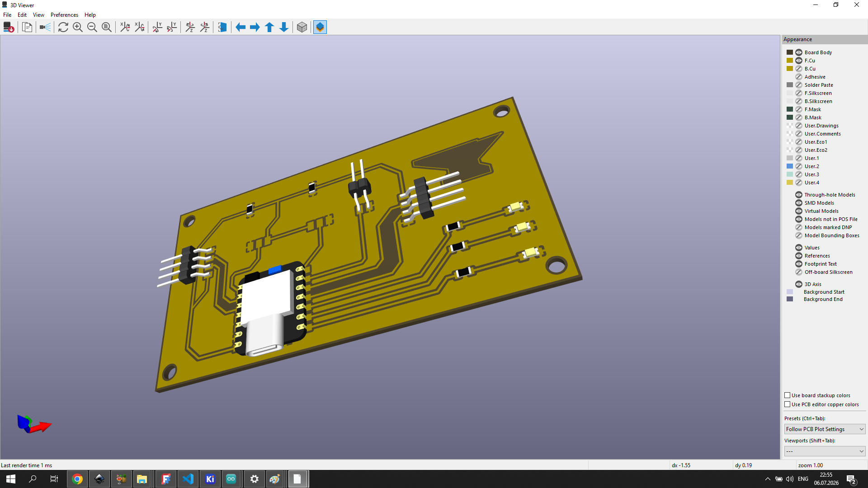Click the raytracing render camera icon
868x488 pixels.
pos(45,27)
